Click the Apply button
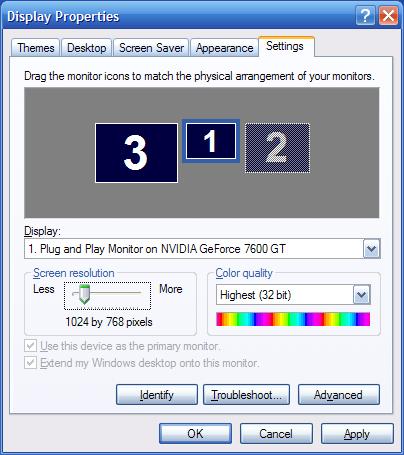This screenshot has height=455, width=404. click(357, 434)
